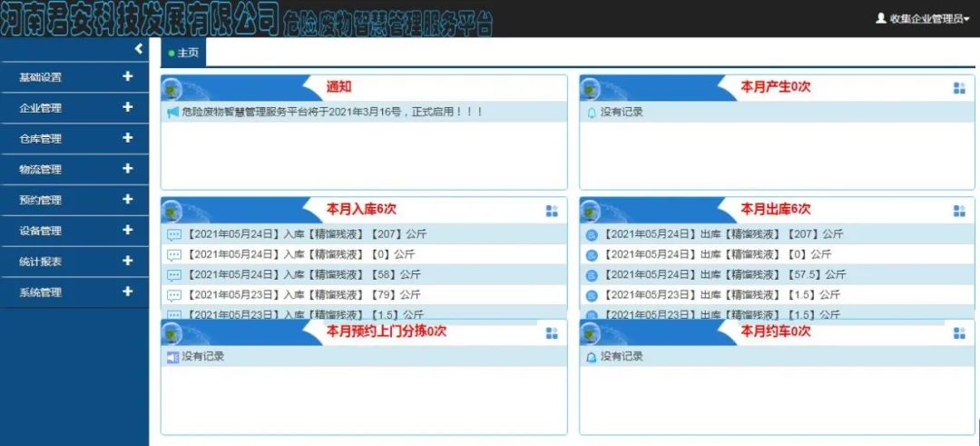Click the 本月产生0次 panel title

[x=776, y=87]
